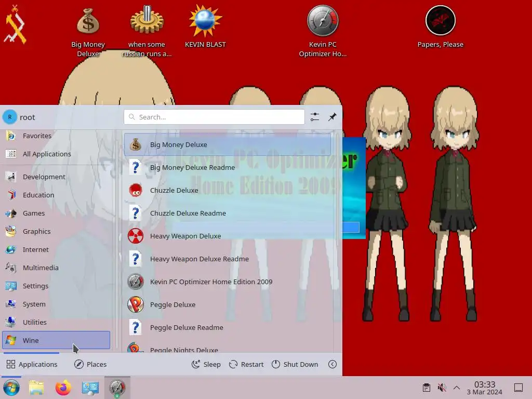This screenshot has width=532, height=399.
Task: Switch to the Applications tab
Action: [x=32, y=364]
